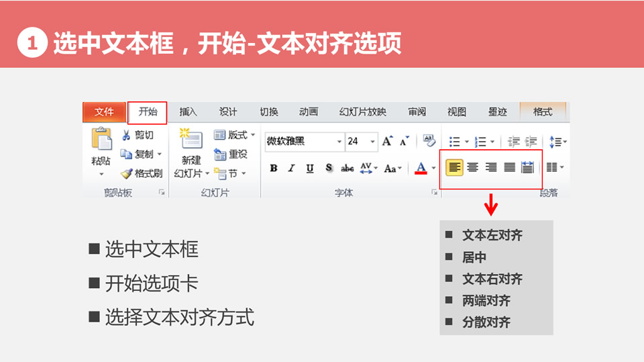The height and width of the screenshot is (362, 644).
Task: Toggle Underline formatting
Action: click(x=310, y=168)
